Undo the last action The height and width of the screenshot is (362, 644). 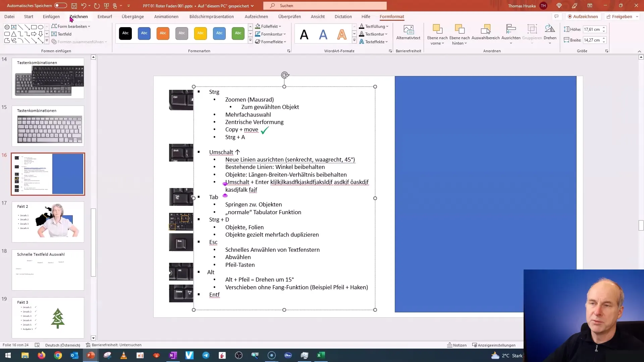[84, 6]
